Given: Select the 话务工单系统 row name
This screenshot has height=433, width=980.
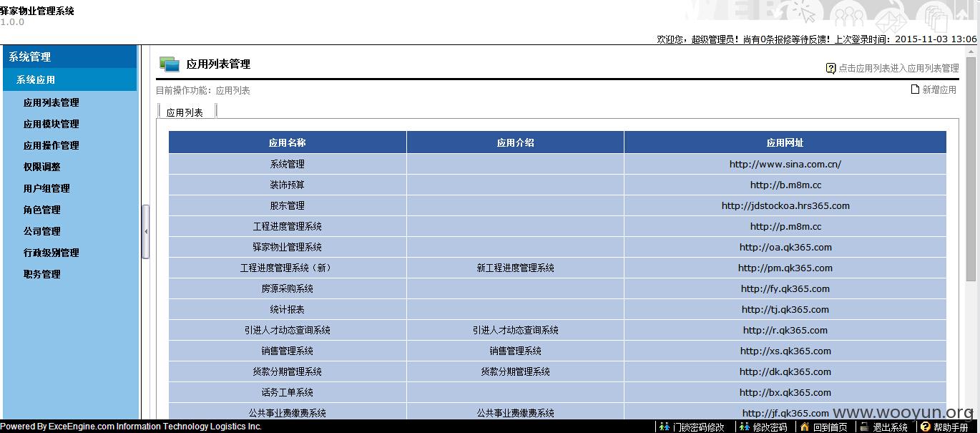Looking at the screenshot, I should tap(288, 392).
